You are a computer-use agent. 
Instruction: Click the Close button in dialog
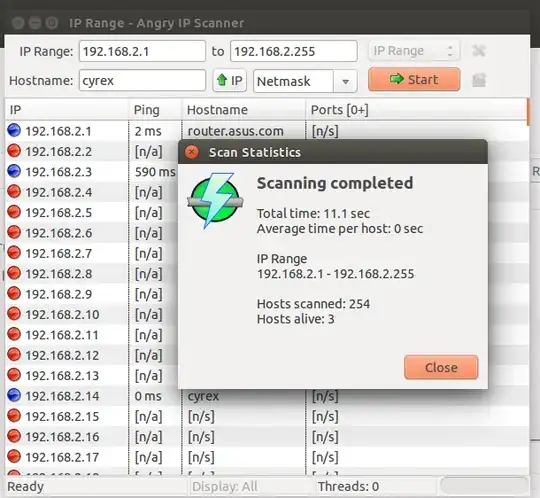pyautogui.click(x=441, y=367)
